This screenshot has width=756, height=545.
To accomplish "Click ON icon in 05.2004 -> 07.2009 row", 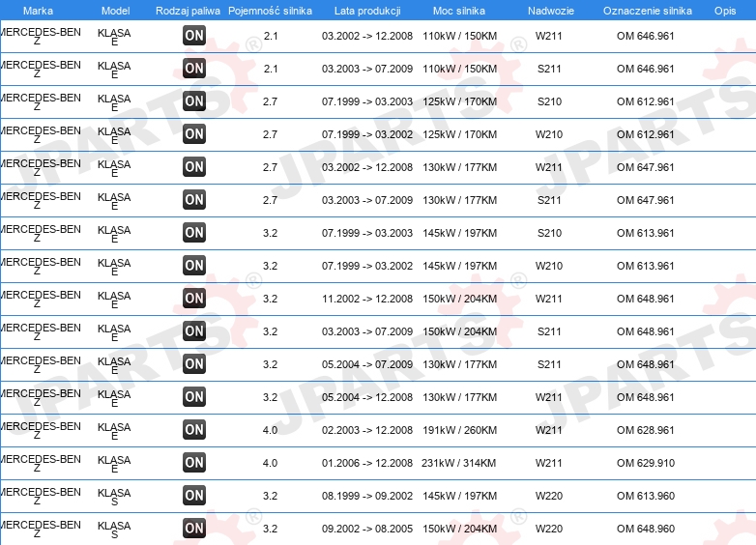I will click(194, 363).
